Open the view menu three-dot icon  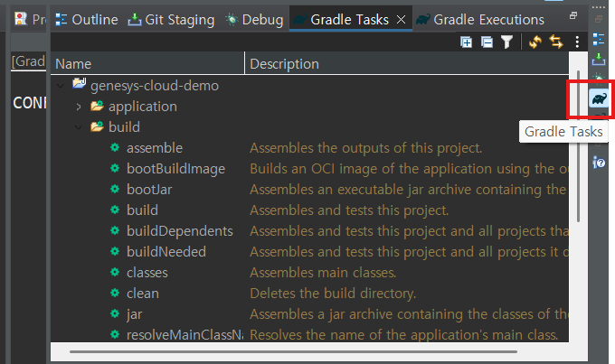(x=577, y=42)
